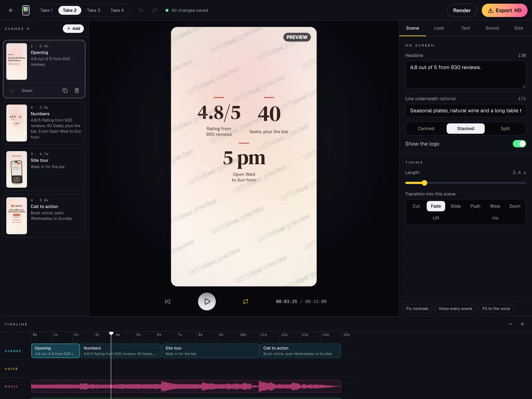Play the preview video

pyautogui.click(x=207, y=301)
